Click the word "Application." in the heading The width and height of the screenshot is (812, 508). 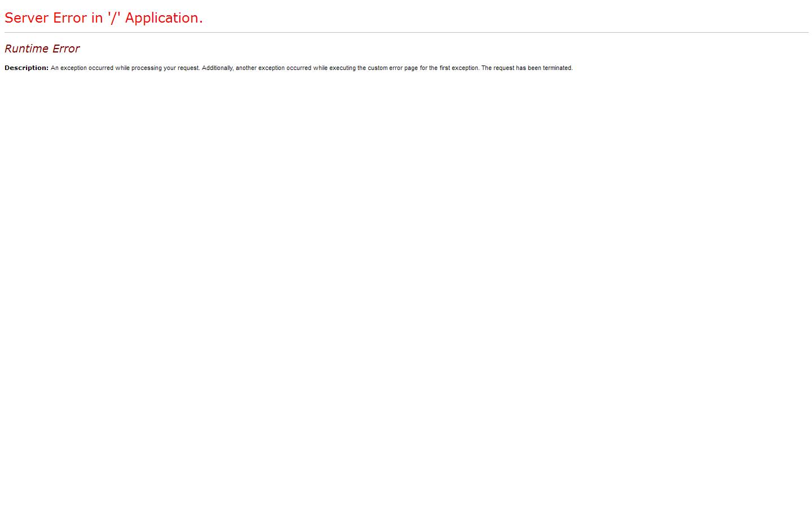tap(164, 18)
